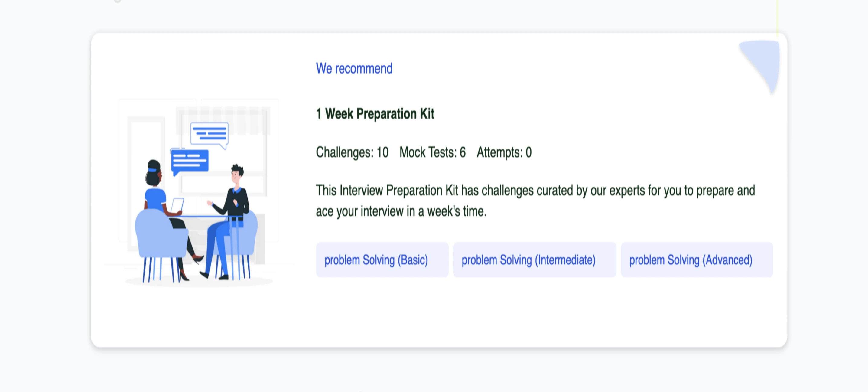Select the problem Solving (Intermediate) tag
This screenshot has width=868, height=392.
click(x=535, y=260)
